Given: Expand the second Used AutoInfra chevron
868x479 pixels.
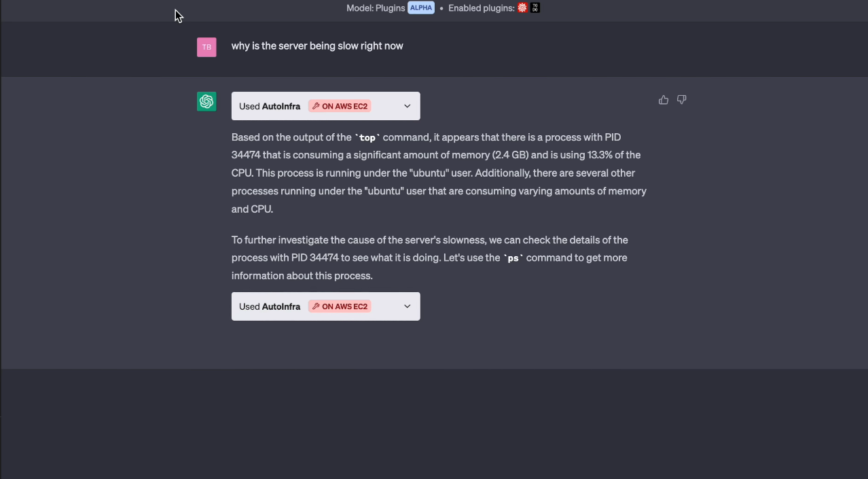Looking at the screenshot, I should pos(408,306).
